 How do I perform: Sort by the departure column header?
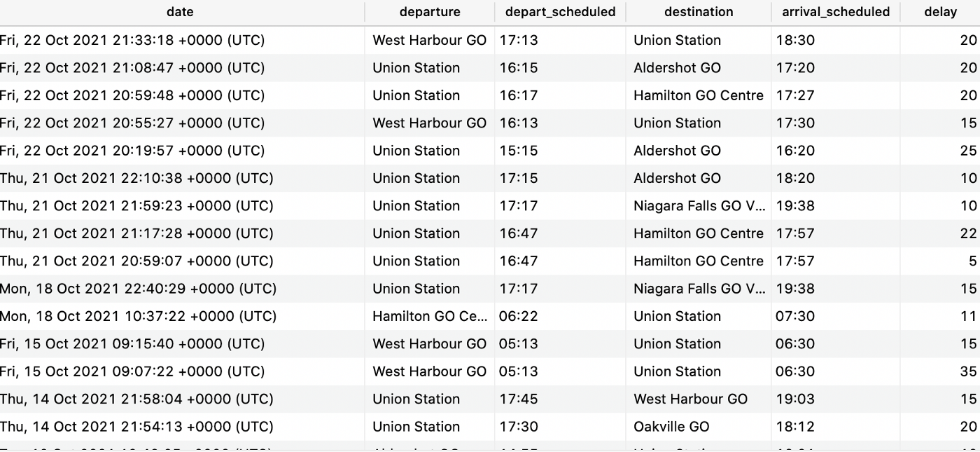tap(430, 12)
